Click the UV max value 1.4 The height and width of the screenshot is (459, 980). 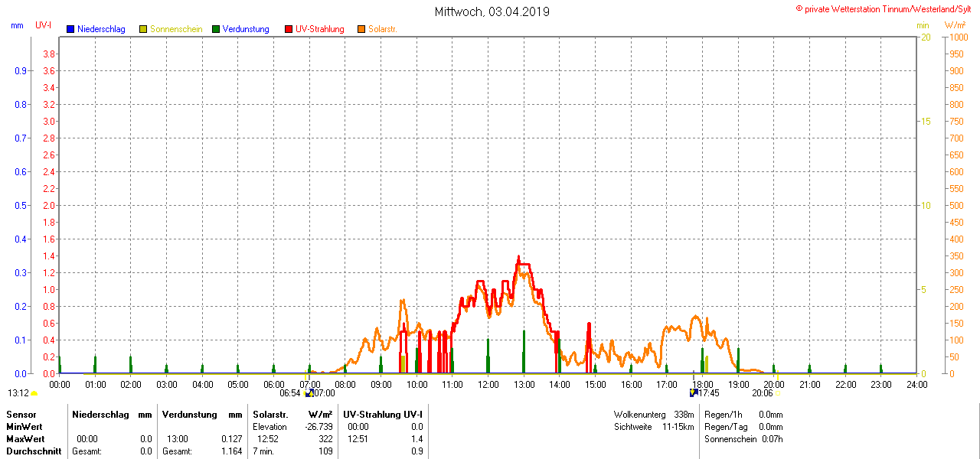(416, 439)
